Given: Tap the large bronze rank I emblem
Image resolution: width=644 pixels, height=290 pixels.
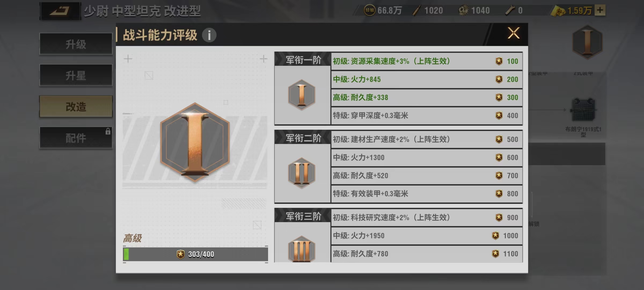Looking at the screenshot, I should (x=195, y=142).
